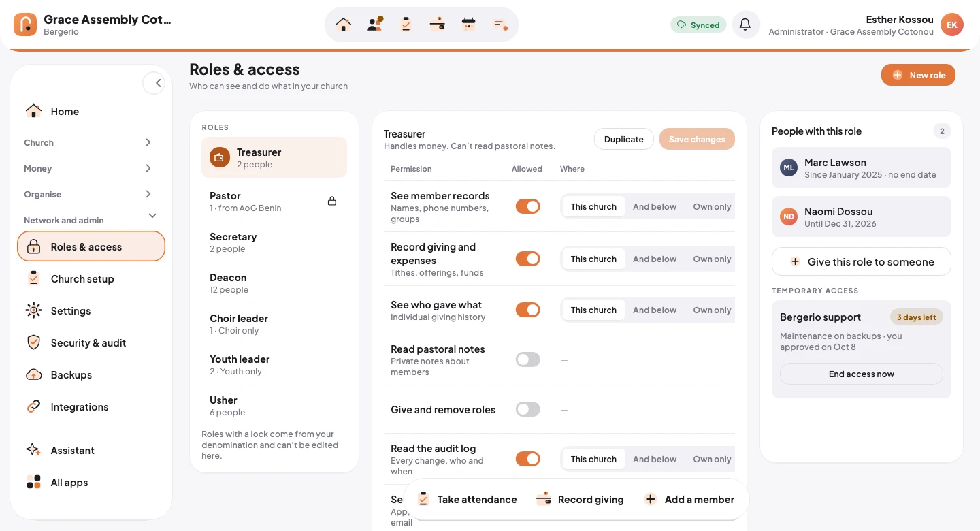Click the Add a member quick action
Screen dimensions: 980x531
point(689,499)
